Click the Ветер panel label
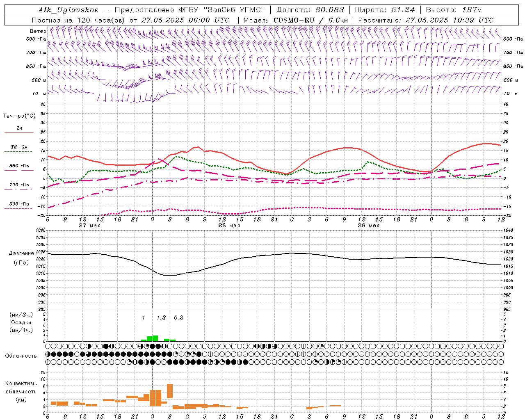This screenshot has width=525, height=420. pos(38,31)
